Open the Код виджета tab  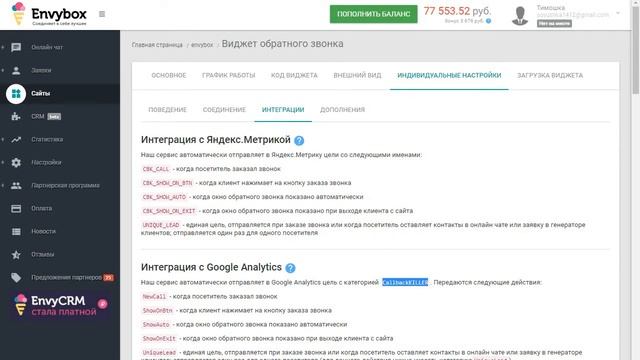click(294, 76)
